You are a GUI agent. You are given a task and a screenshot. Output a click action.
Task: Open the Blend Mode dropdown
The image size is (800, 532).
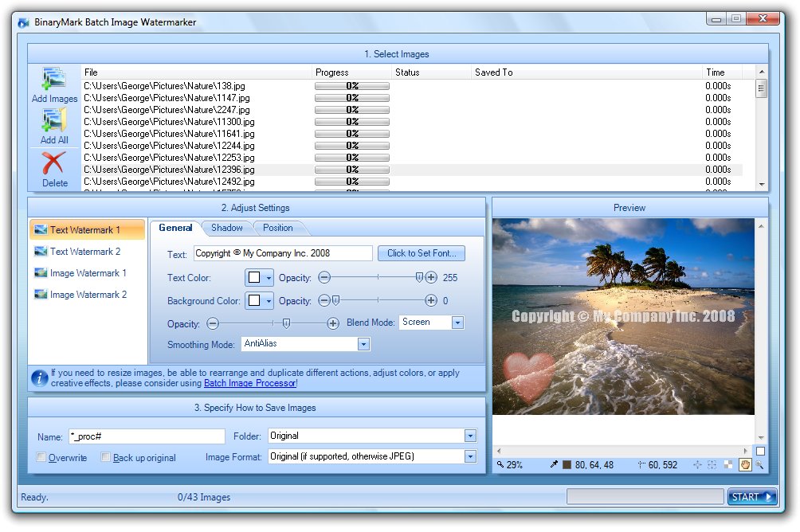(x=457, y=323)
